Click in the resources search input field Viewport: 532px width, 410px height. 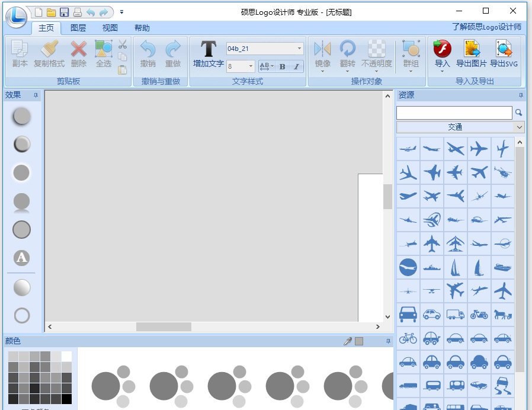pyautogui.click(x=454, y=113)
